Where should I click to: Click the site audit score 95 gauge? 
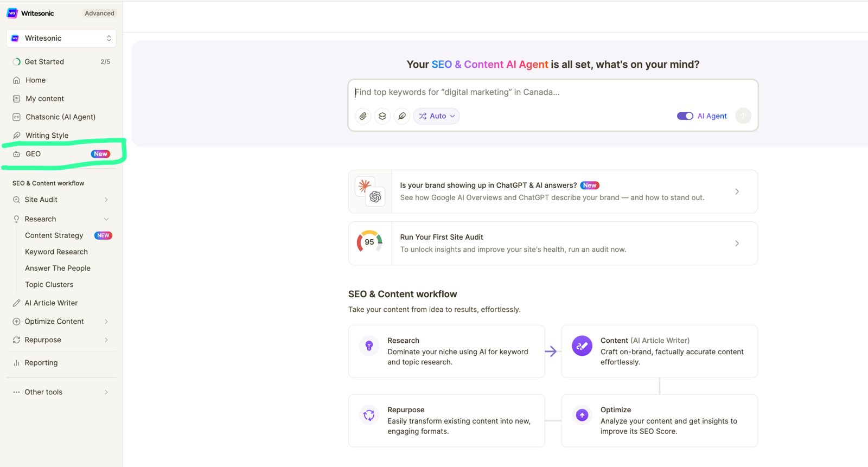coord(369,242)
